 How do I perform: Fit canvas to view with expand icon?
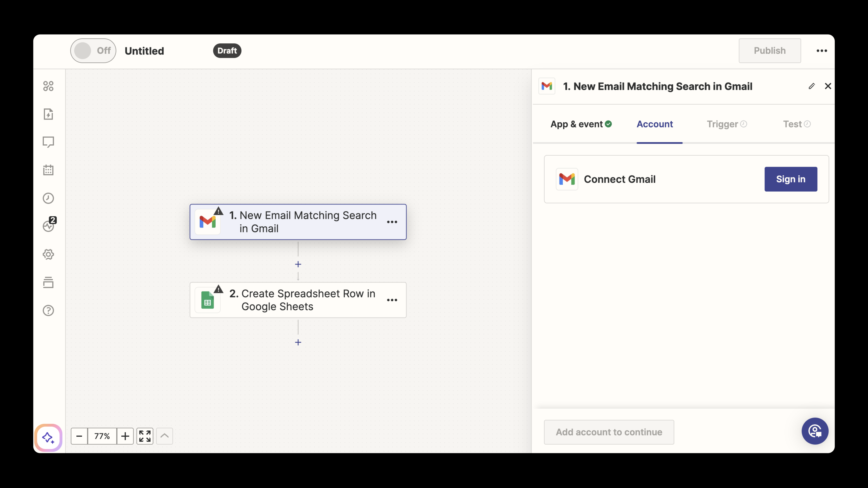pos(145,436)
